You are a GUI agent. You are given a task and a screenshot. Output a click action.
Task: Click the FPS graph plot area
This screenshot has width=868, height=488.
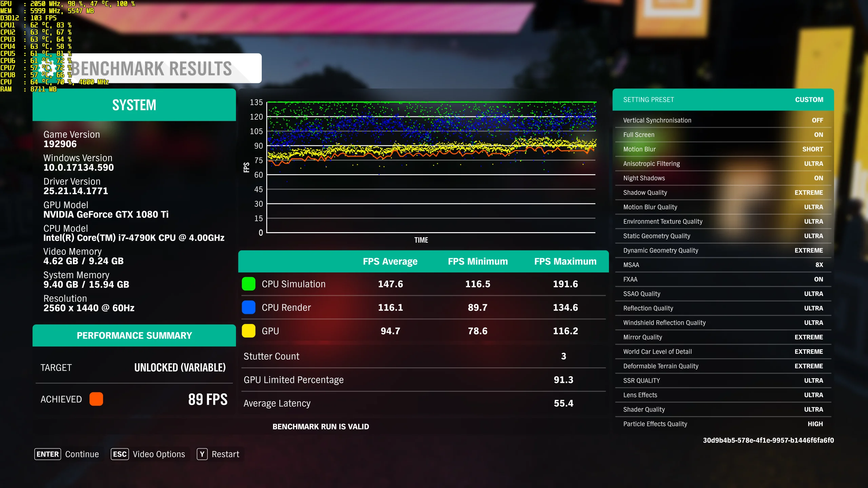(431, 167)
